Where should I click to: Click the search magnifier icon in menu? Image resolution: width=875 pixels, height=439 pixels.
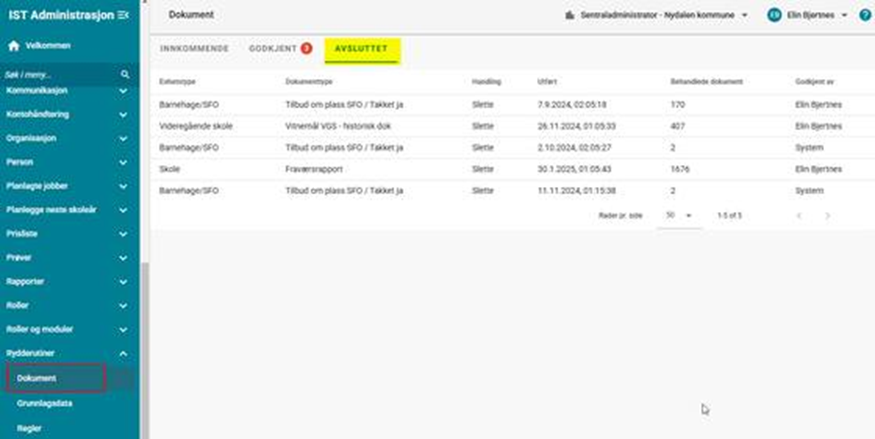coord(125,74)
